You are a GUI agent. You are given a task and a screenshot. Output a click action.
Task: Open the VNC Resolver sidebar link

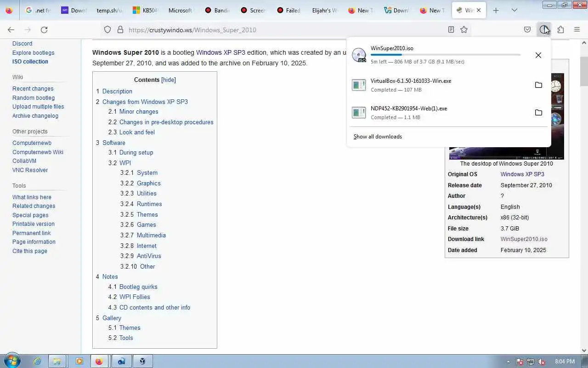pyautogui.click(x=30, y=170)
